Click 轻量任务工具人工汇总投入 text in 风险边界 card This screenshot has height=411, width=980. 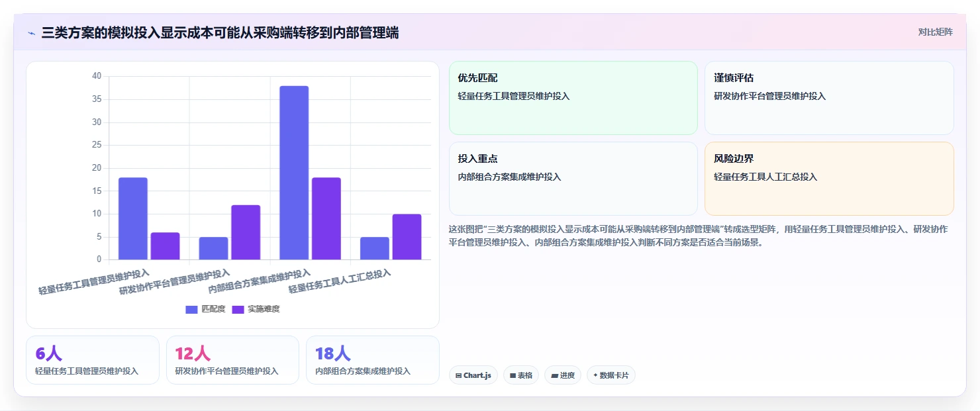click(765, 177)
